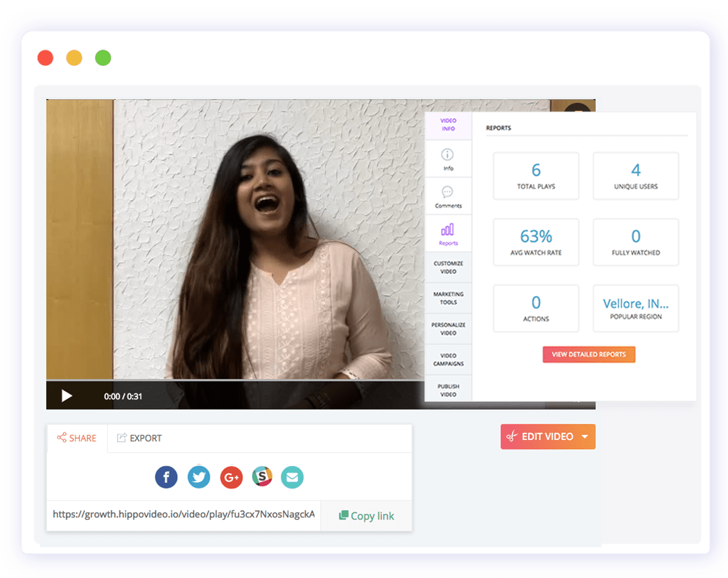Viewport: 728px width, 578px height.
Task: Share the video through Email
Action: tap(292, 477)
